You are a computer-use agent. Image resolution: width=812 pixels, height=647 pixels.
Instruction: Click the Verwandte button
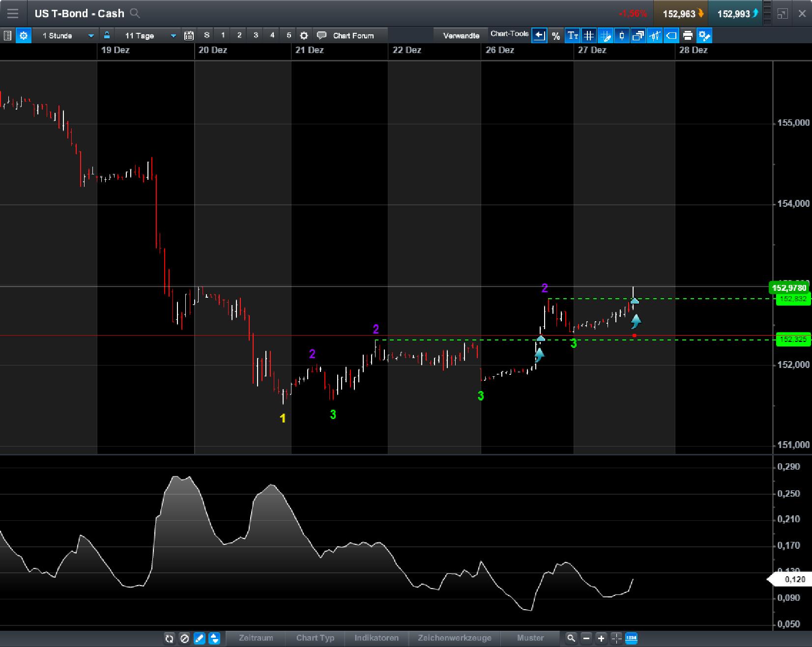[x=461, y=35]
